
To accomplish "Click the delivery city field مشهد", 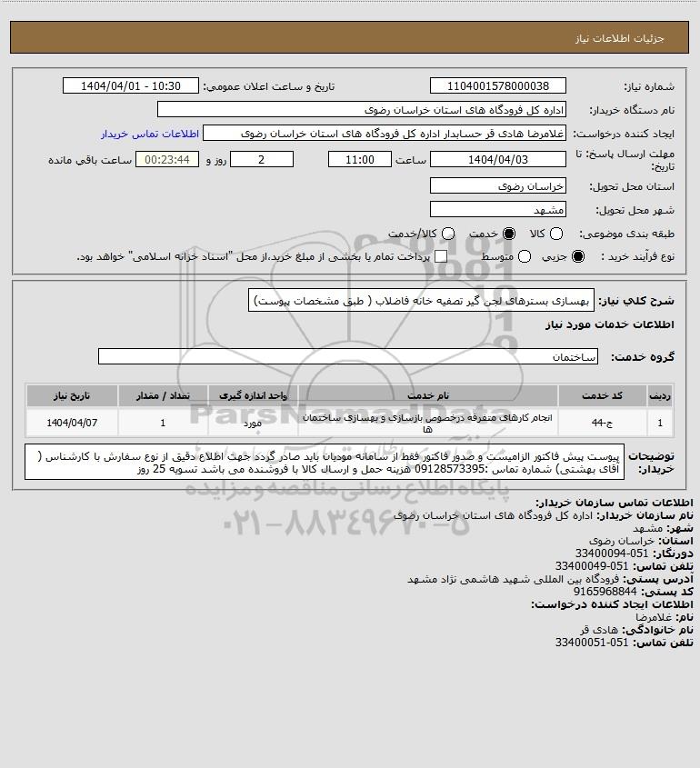I will point(497,209).
